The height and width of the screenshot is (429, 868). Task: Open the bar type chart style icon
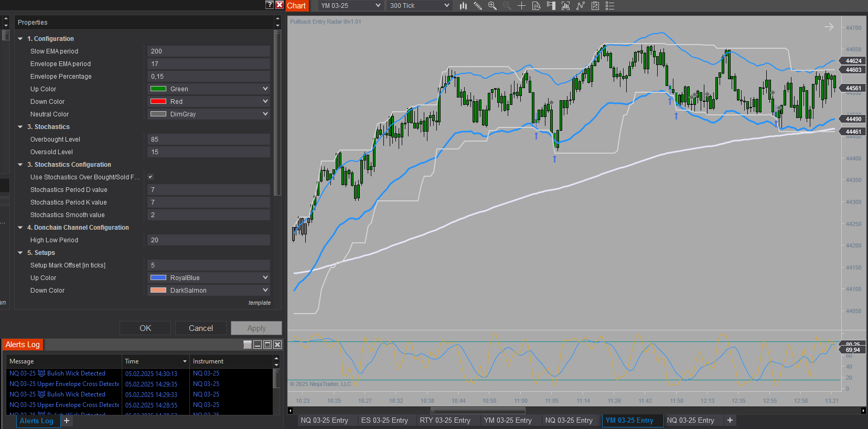pos(463,6)
